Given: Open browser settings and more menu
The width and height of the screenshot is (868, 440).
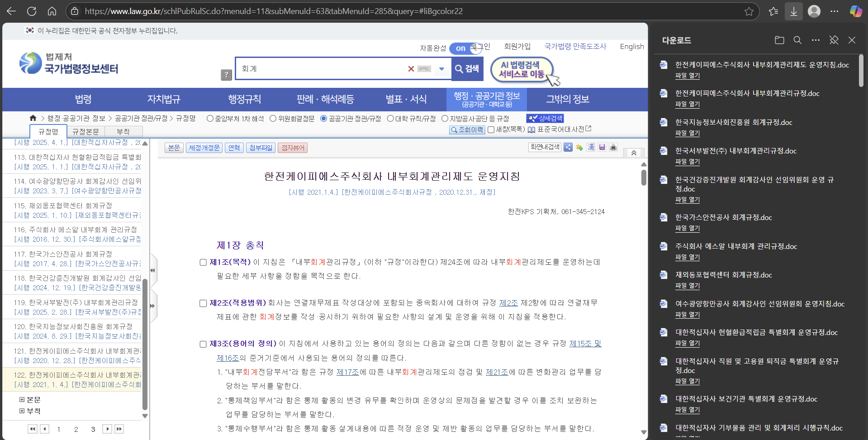Looking at the screenshot, I should point(835,11).
